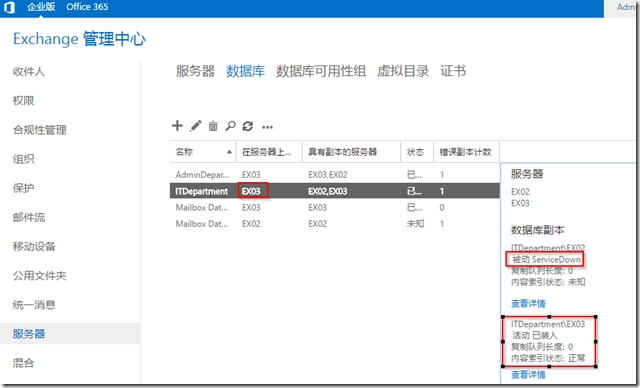Open the Office 365 tab
Screen dimensions: 640x388
[x=87, y=7]
